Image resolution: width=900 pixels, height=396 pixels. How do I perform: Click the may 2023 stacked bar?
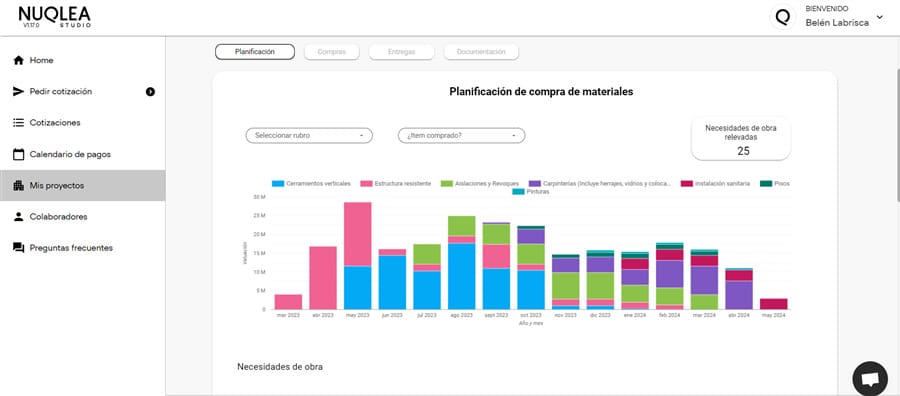[x=358, y=256]
